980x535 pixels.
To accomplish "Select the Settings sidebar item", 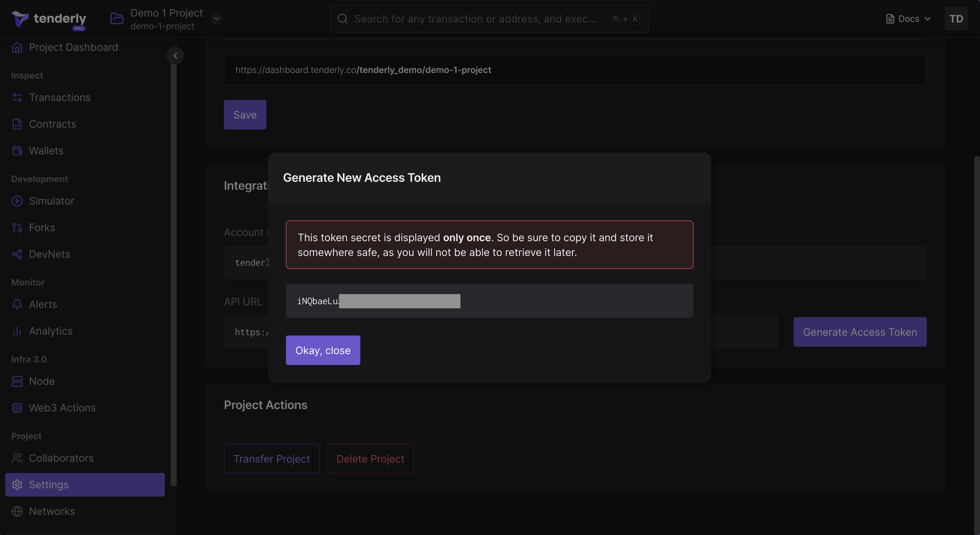I will click(x=85, y=485).
